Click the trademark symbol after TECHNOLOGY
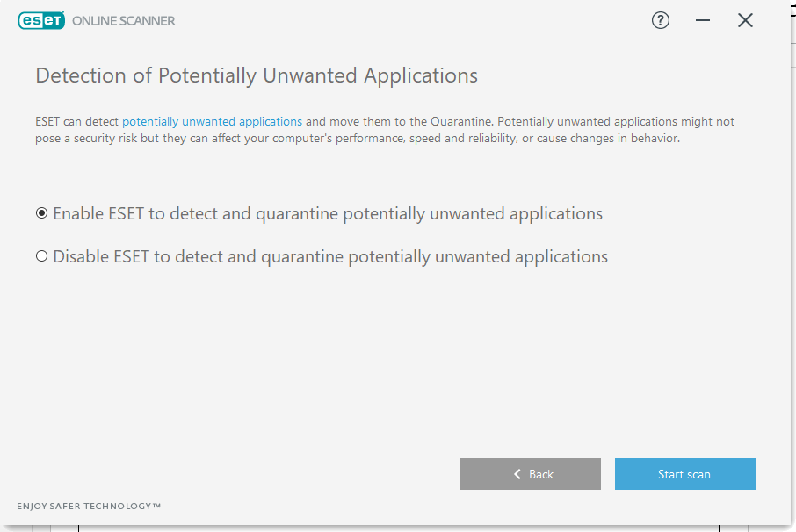The width and height of the screenshot is (796, 532). tap(156, 506)
